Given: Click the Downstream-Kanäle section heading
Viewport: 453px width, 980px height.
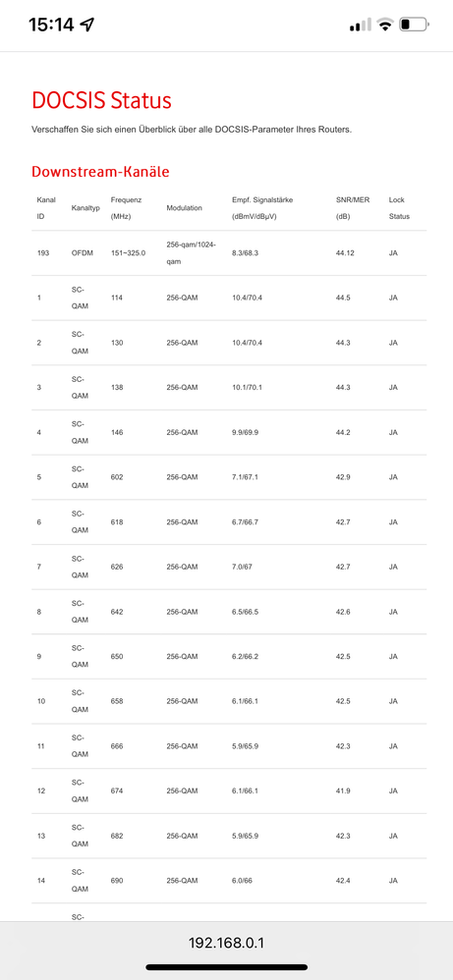Looking at the screenshot, I should tap(100, 171).
